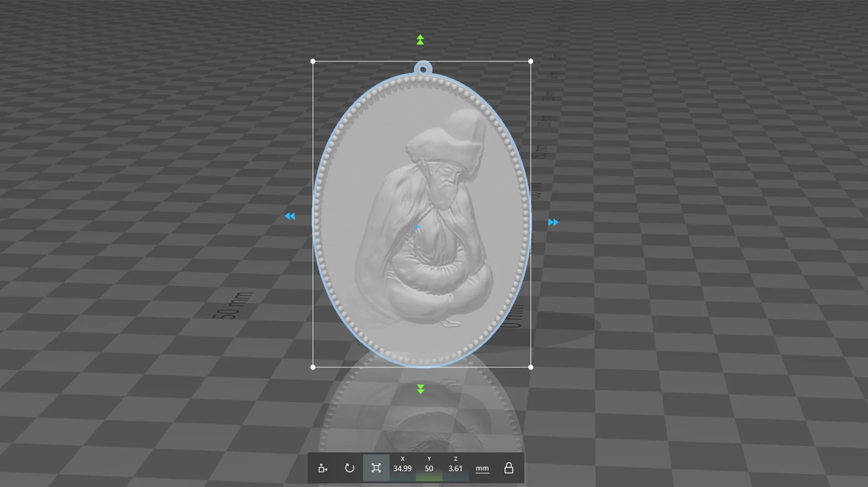Grab the top-left bounding box corner handle
868x487 pixels.
(x=313, y=61)
